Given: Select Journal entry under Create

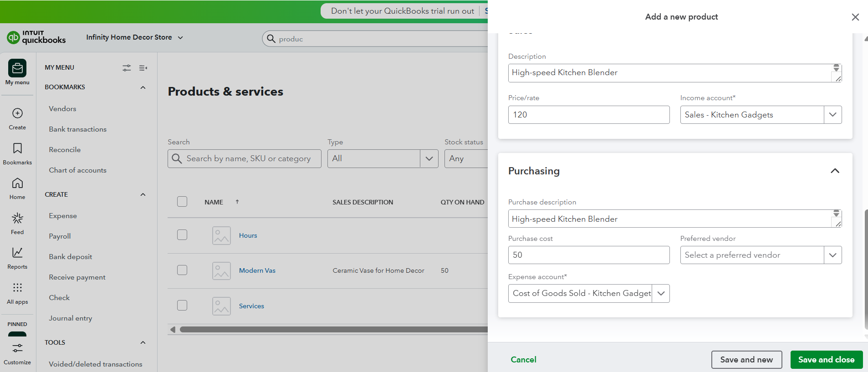Looking at the screenshot, I should tap(71, 318).
